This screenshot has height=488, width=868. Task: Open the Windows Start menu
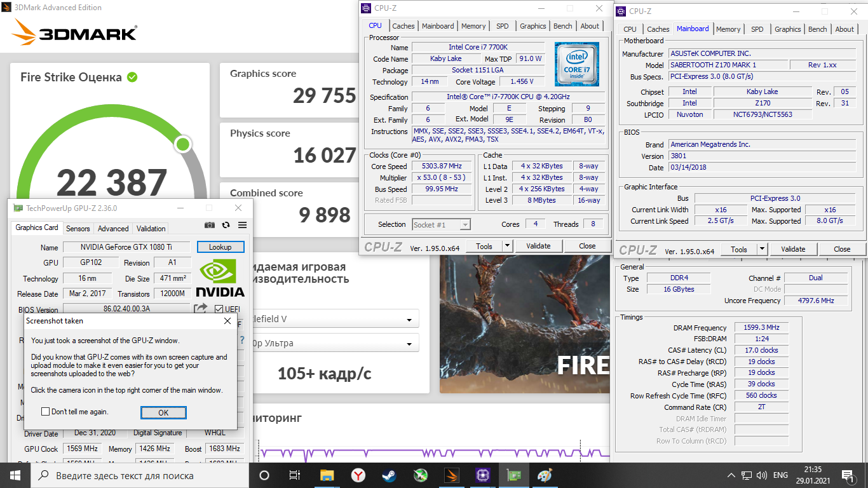click(x=15, y=475)
